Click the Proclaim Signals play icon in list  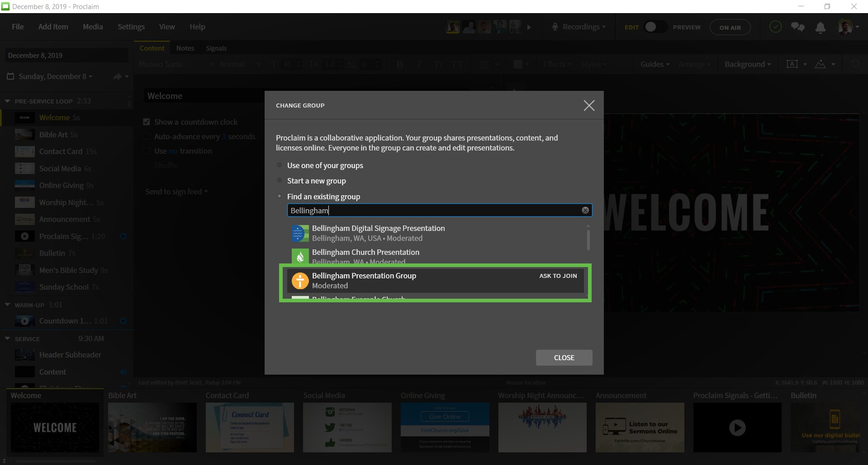tap(25, 236)
